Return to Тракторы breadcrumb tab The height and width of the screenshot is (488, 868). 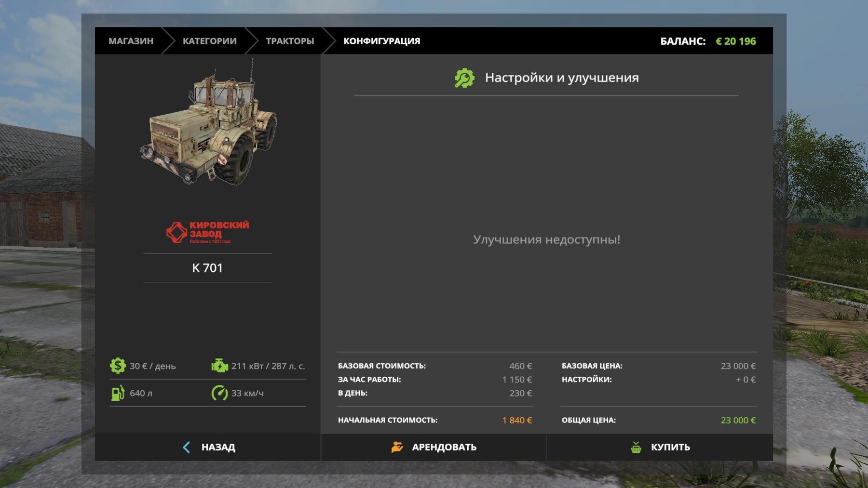289,41
